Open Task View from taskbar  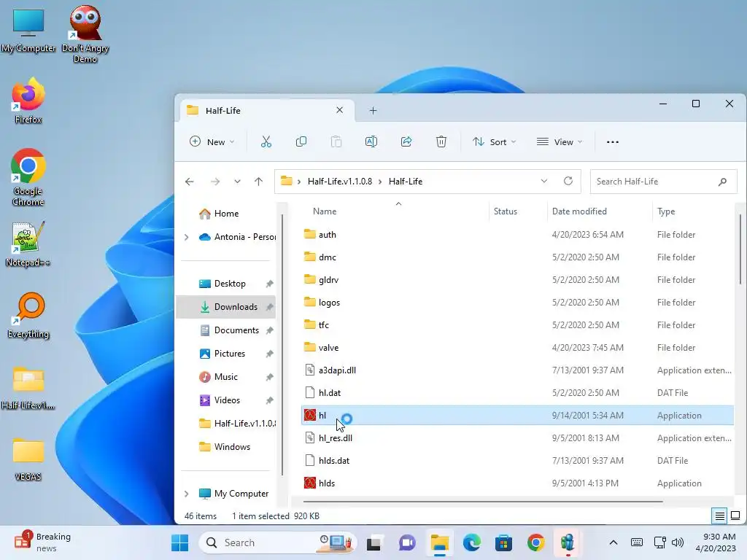coord(373,542)
